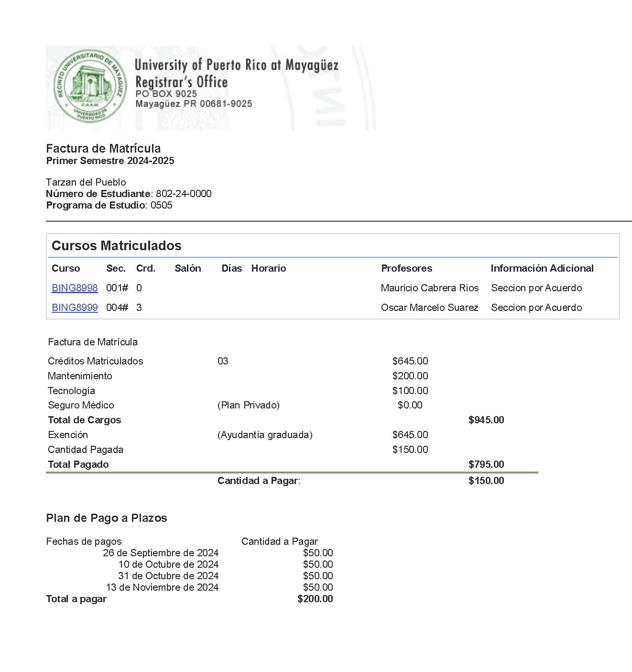Click the $200.00 total installment amount
Image resolution: width=632 pixels, height=672 pixels.
click(x=315, y=599)
